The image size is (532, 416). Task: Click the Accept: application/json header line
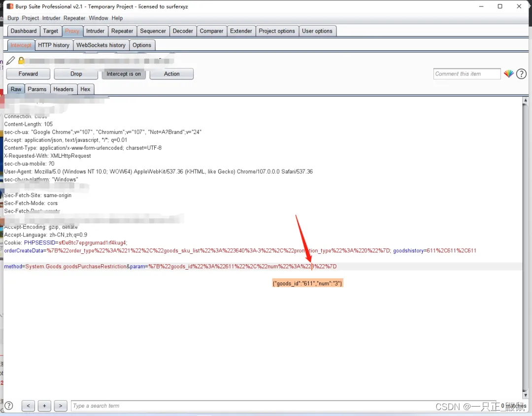pyautogui.click(x=66, y=140)
